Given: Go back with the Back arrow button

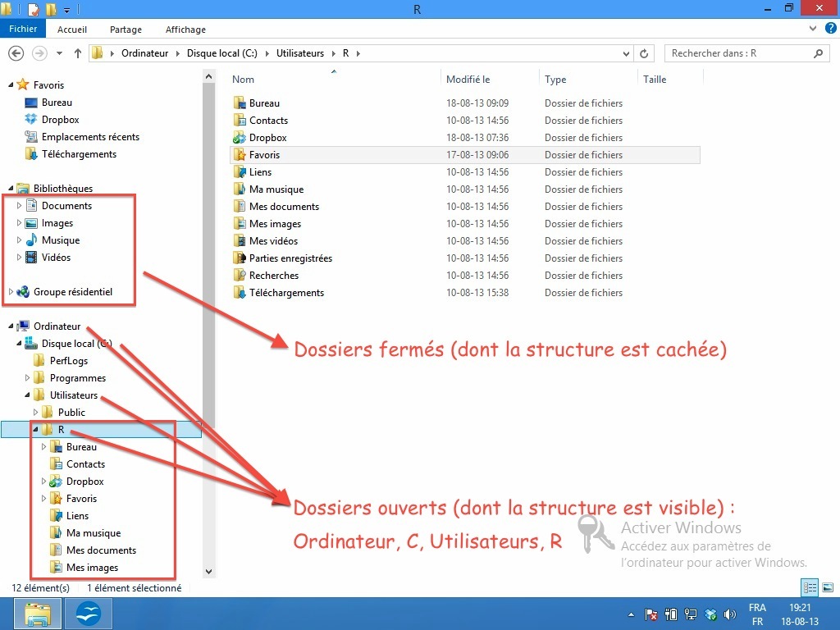Looking at the screenshot, I should tap(16, 53).
